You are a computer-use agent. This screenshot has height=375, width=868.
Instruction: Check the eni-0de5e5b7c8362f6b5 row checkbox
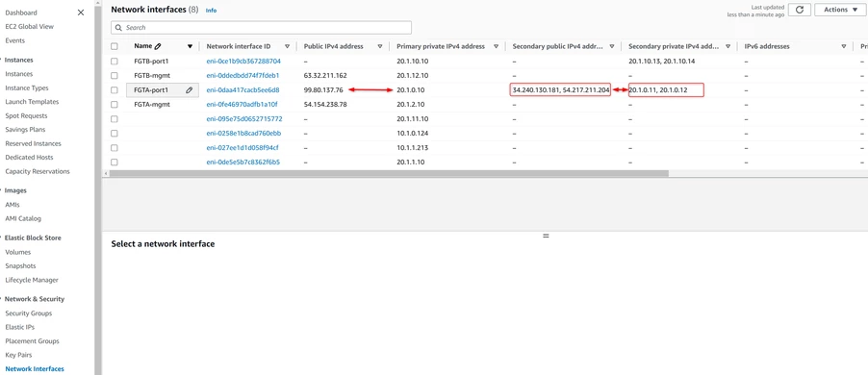coord(115,162)
